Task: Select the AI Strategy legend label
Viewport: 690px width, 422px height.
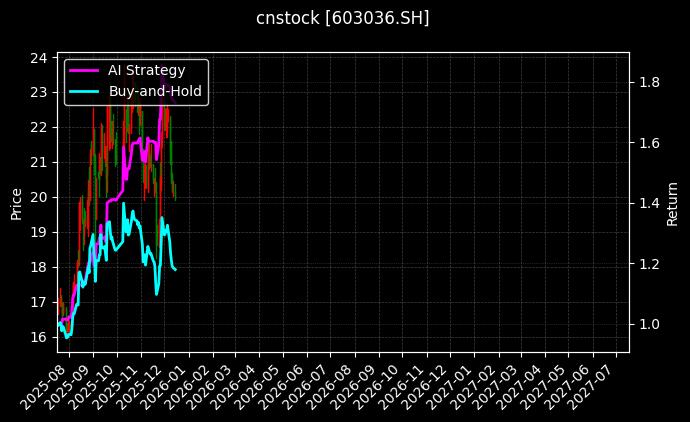Action: click(x=146, y=71)
